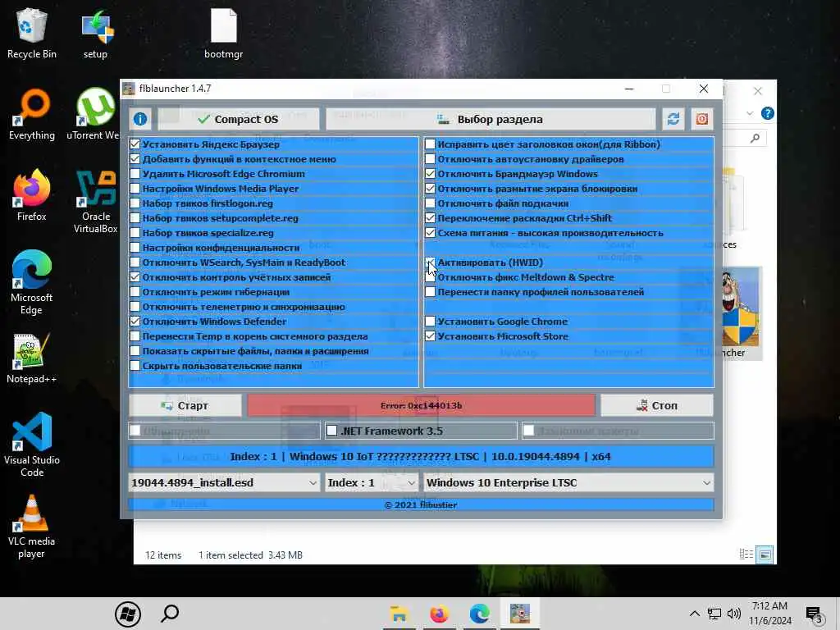Show hidden tray icons chevron
The width and height of the screenshot is (840, 630).
[694, 614]
